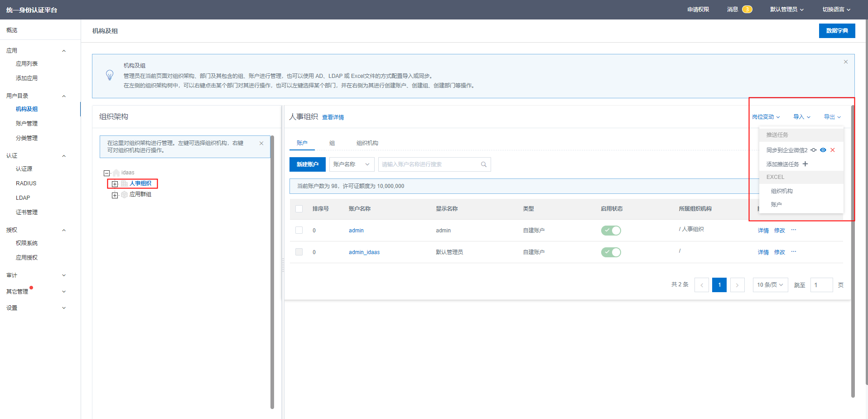Delete push task with red X icon

832,150
